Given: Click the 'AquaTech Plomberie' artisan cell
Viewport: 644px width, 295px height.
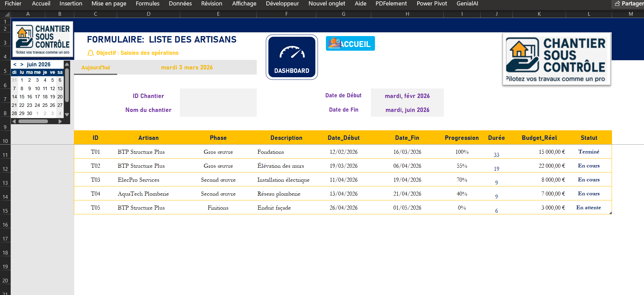Looking at the screenshot, I should pyautogui.click(x=148, y=194).
